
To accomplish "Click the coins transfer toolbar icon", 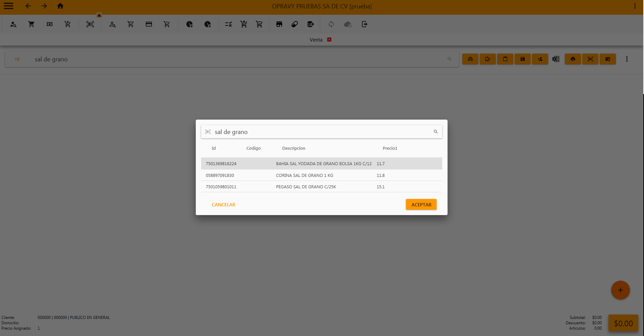I will 310,24.
